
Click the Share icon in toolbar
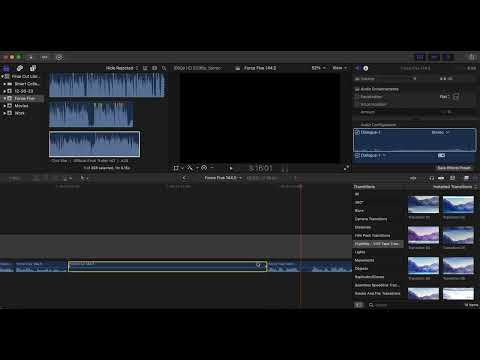pyautogui.click(x=472, y=57)
